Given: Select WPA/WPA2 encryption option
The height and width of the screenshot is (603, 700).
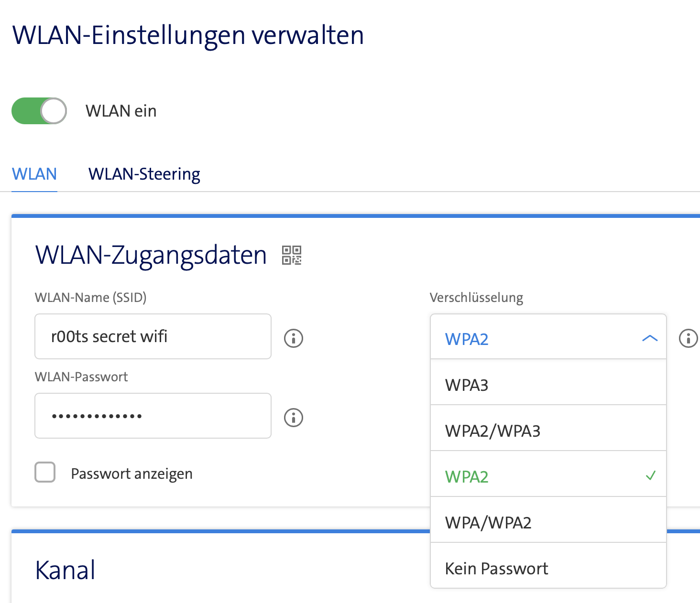Looking at the screenshot, I should pos(548,522).
